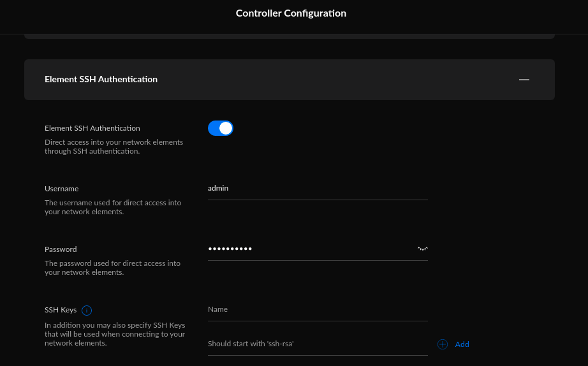588x366 pixels.
Task: Click the bold Element SSH Authentication header title
Action: point(101,80)
